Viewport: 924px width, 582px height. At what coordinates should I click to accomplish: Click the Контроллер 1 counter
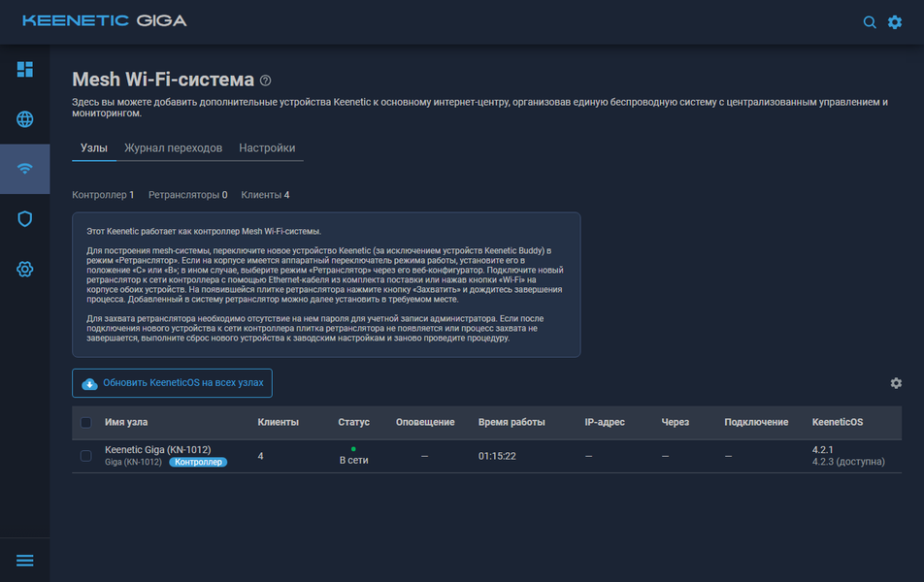103,195
